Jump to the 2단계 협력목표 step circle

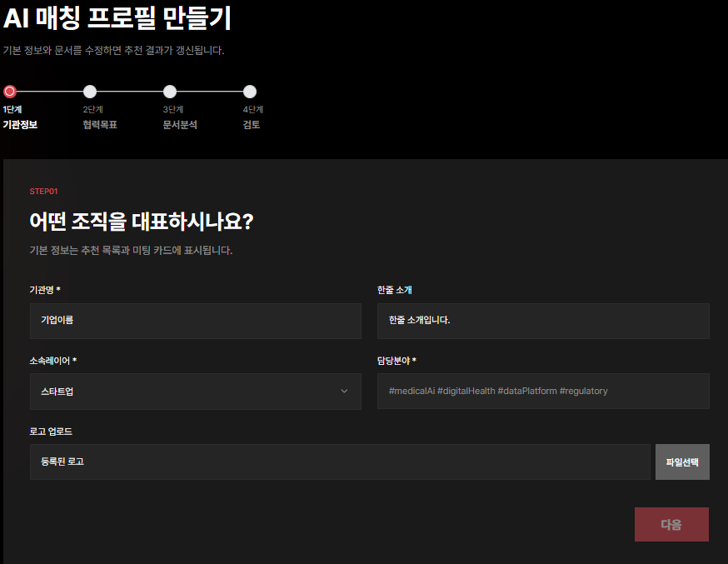click(x=90, y=92)
